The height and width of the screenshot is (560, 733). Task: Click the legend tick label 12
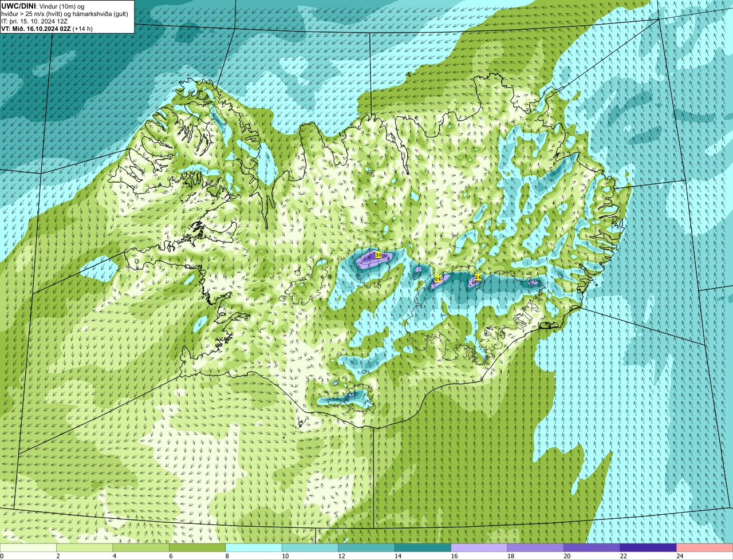tap(341, 555)
